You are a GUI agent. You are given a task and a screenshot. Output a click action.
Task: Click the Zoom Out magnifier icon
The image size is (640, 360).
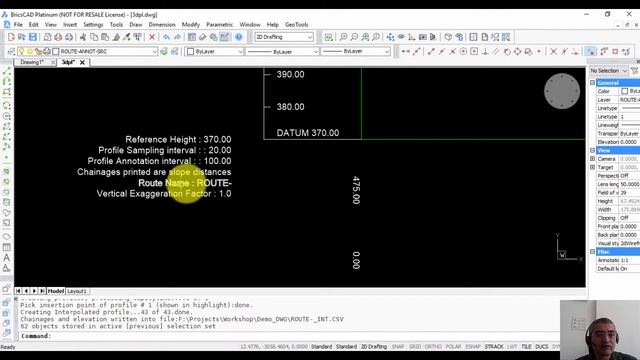[x=354, y=37]
